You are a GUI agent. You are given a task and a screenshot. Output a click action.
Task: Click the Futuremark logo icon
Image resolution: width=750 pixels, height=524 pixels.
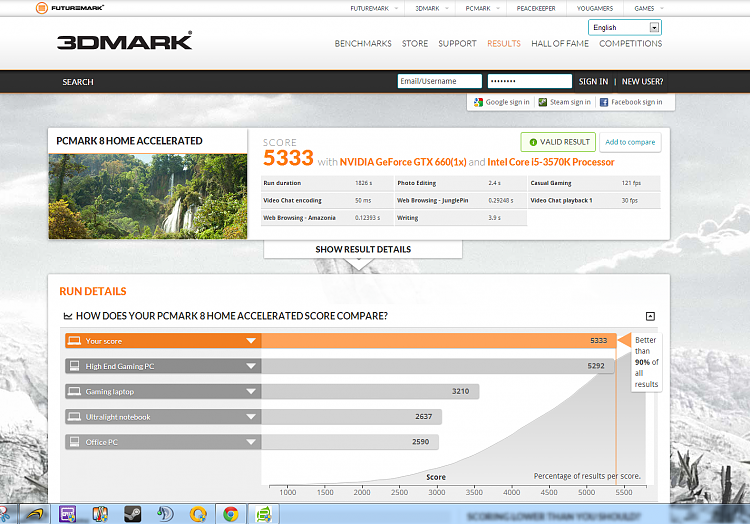(42, 8)
